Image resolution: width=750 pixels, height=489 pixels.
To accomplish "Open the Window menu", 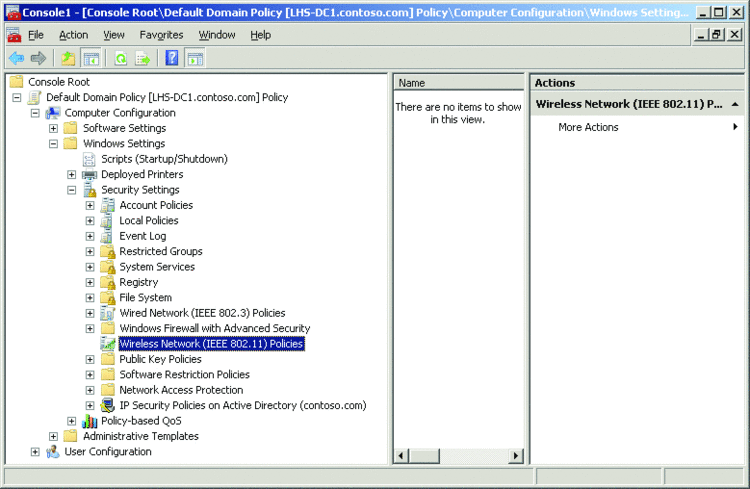I will point(217,35).
